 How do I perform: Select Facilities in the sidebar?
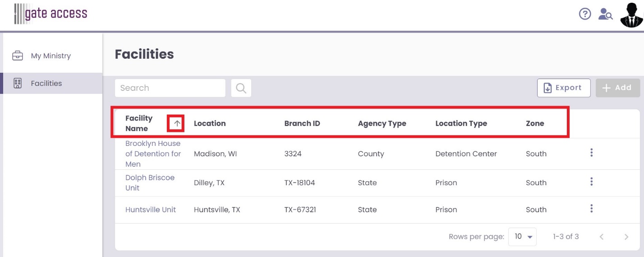tap(51, 83)
